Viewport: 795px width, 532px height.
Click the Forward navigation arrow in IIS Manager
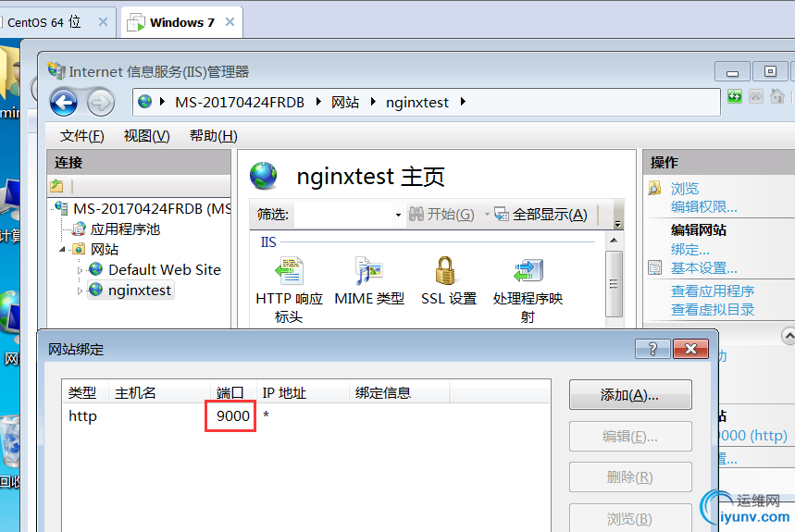tap(100, 103)
